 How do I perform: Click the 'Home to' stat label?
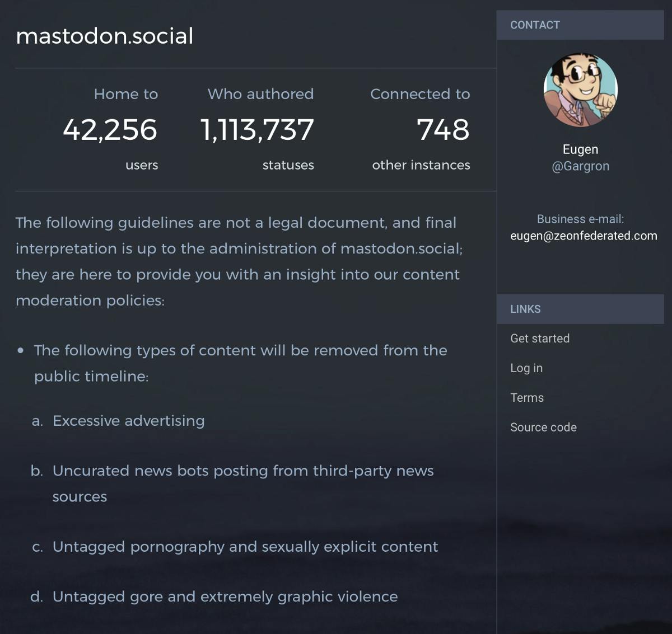click(x=126, y=94)
